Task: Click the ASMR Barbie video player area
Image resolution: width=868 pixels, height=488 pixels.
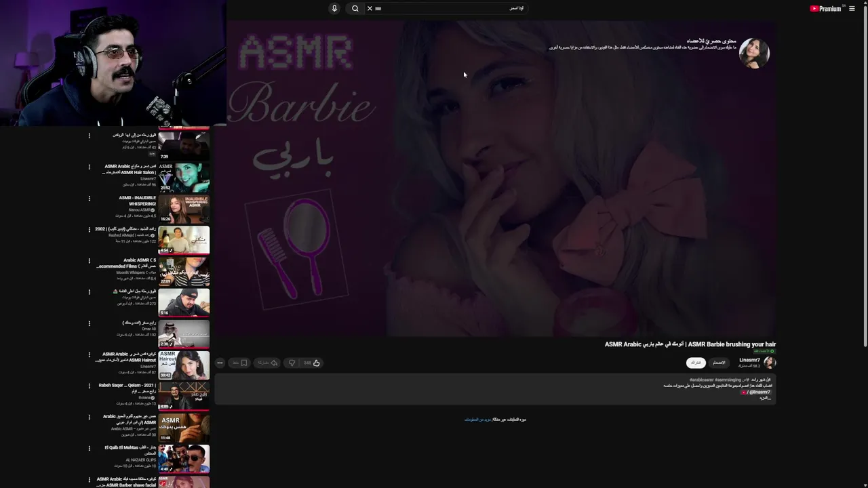Action: pyautogui.click(x=501, y=178)
